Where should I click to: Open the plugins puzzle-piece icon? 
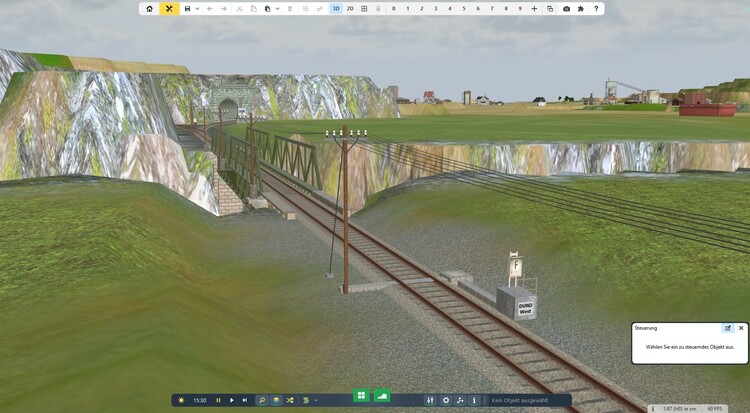tap(581, 8)
